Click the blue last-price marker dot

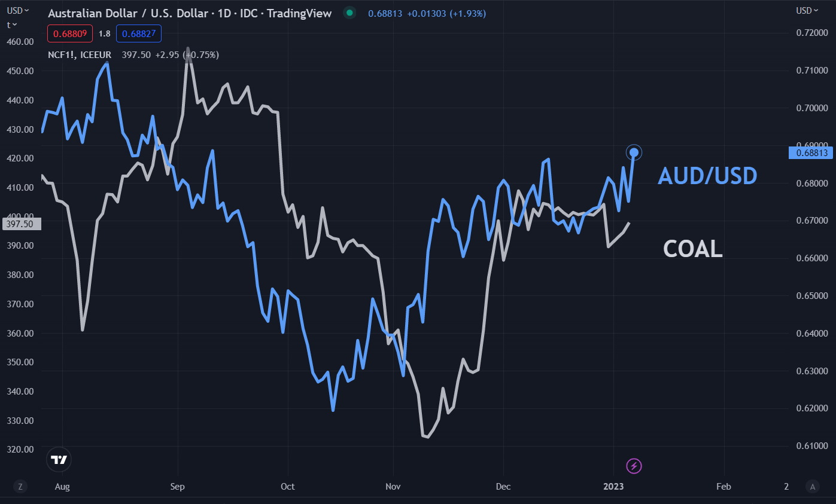tap(634, 152)
